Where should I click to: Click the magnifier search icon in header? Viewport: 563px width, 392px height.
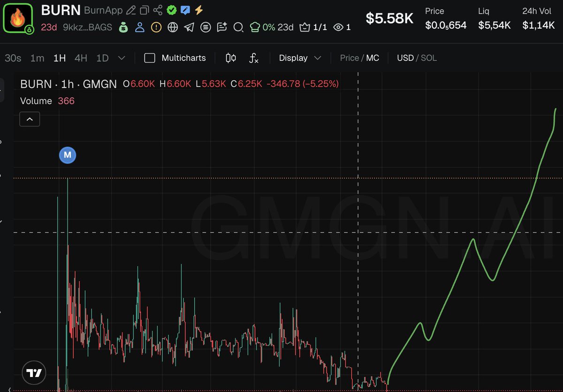(x=238, y=27)
